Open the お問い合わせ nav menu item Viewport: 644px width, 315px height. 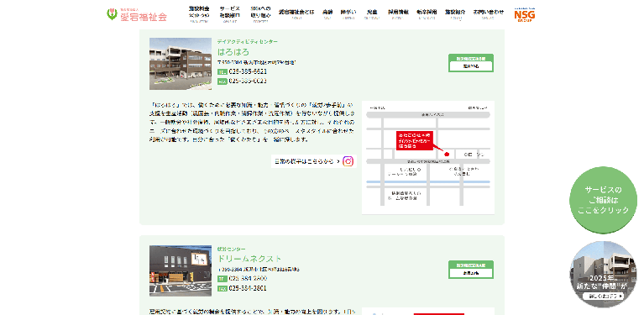pyautogui.click(x=489, y=13)
